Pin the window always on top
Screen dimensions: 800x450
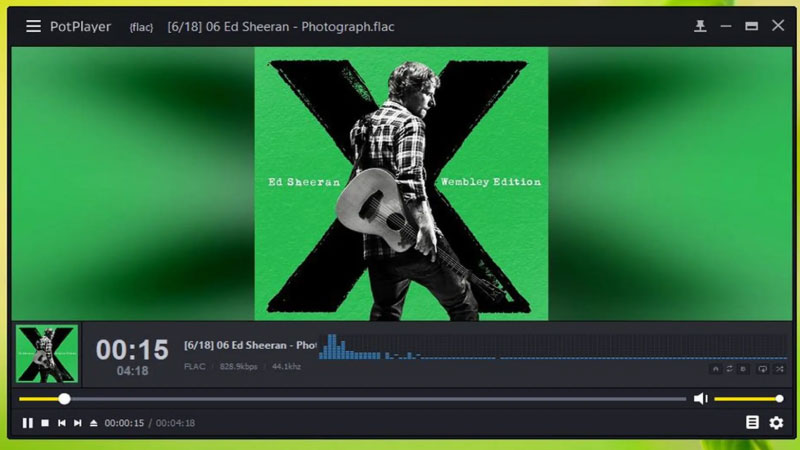pyautogui.click(x=700, y=26)
